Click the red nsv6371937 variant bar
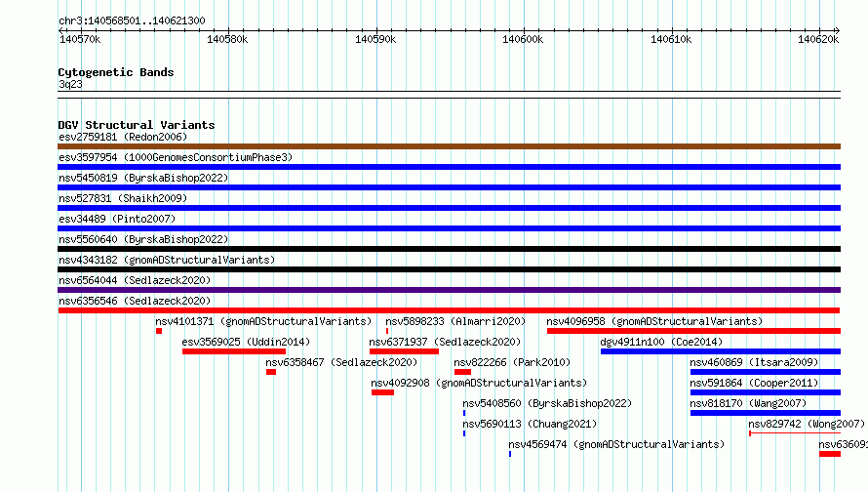 404,351
